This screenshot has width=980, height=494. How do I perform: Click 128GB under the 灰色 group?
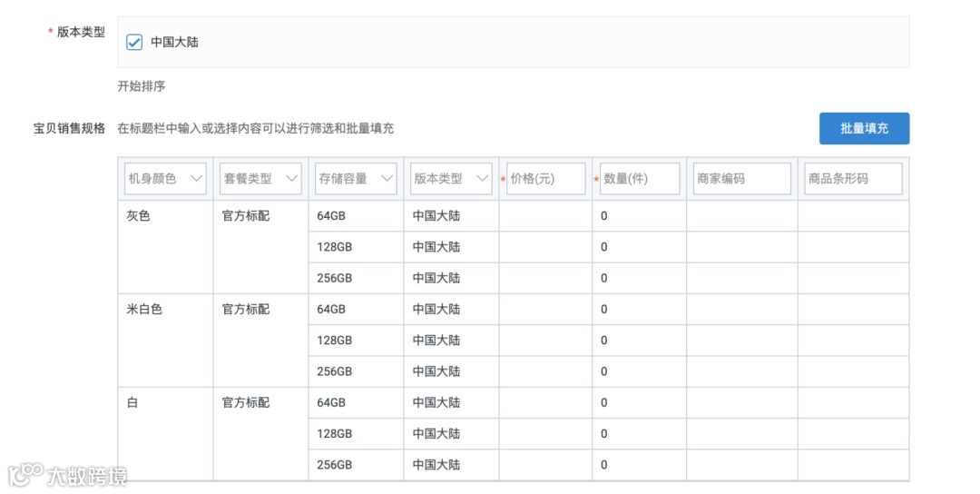334,247
